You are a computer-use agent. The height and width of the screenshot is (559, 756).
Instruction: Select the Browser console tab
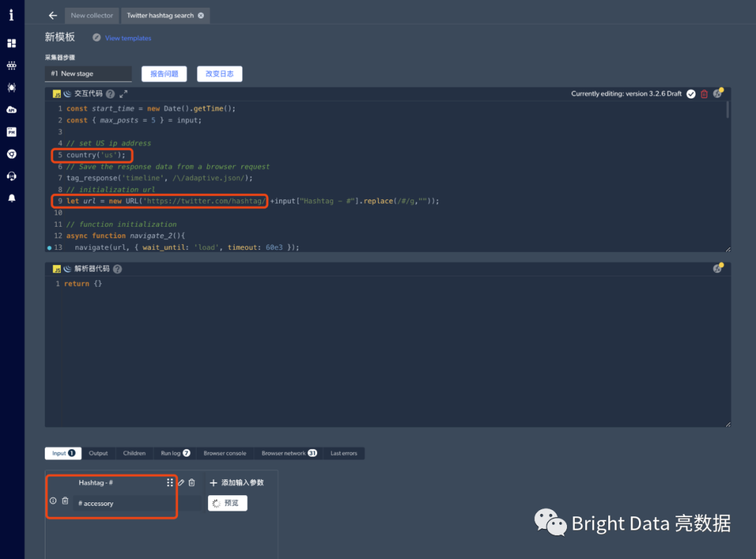[x=225, y=453]
